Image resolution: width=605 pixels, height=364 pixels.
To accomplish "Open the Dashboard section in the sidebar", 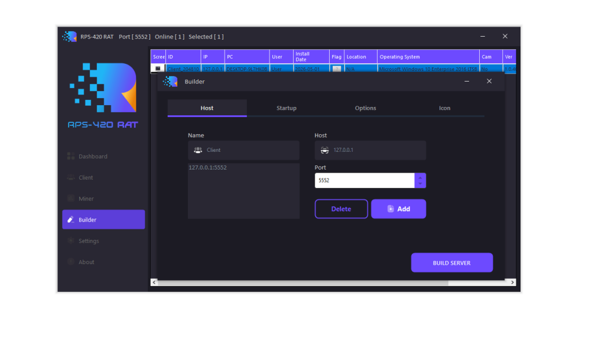I will 103,157.
